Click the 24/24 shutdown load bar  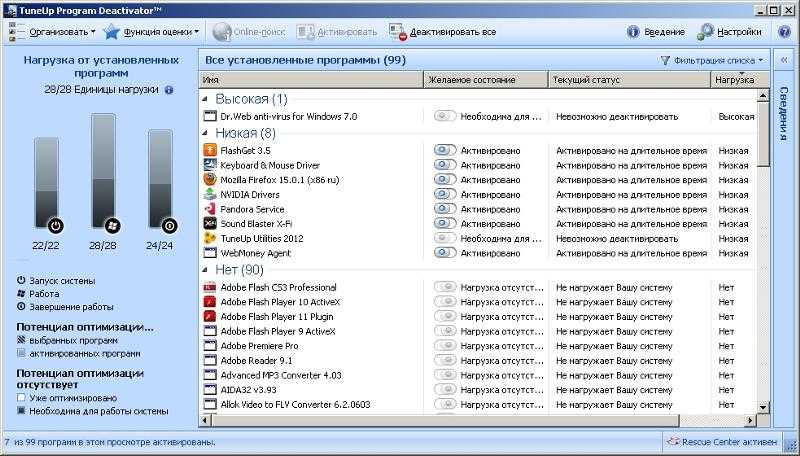(x=160, y=179)
